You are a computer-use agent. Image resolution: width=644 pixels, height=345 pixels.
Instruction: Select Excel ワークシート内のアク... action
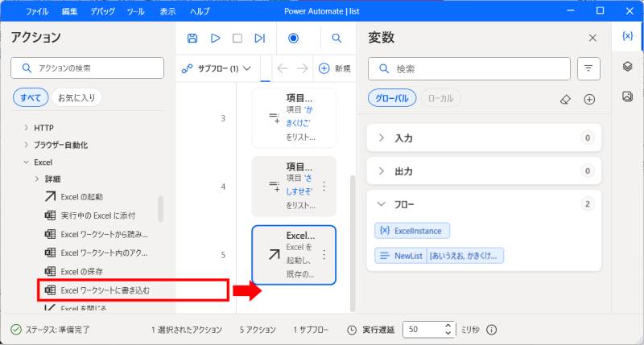coord(97,253)
